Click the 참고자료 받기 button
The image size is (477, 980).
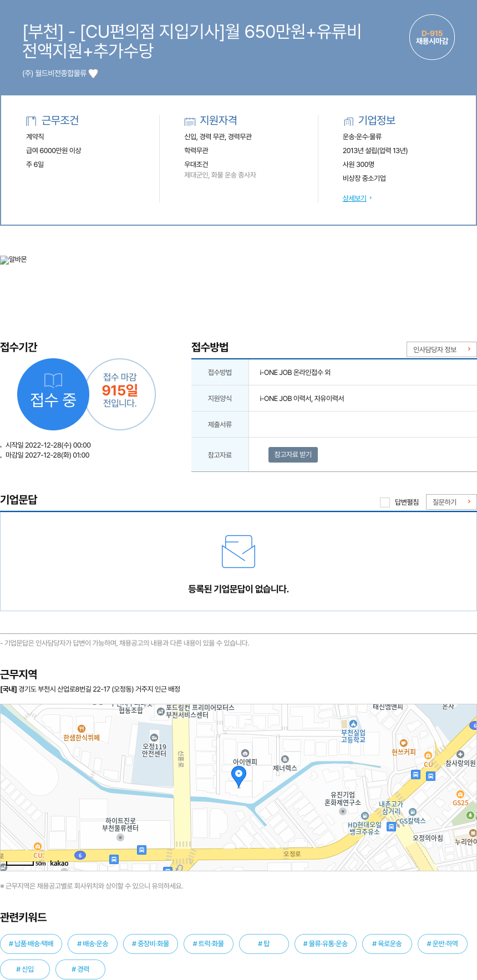click(x=293, y=454)
